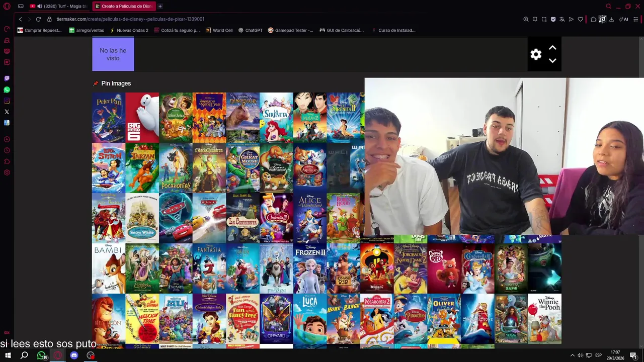The width and height of the screenshot is (644, 362).
Task: Select the Bambi poster
Action: click(x=108, y=268)
